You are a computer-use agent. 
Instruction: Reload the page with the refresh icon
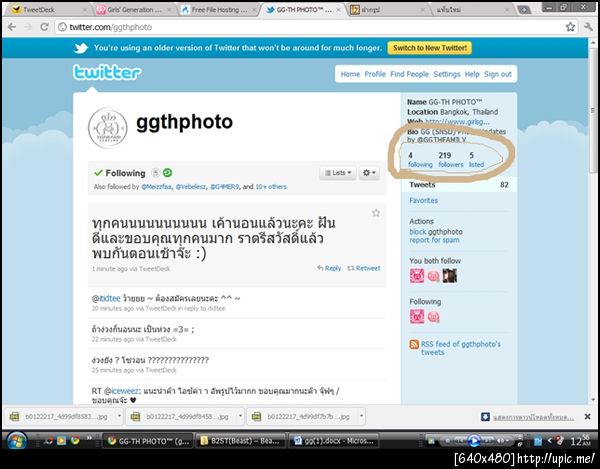[44, 27]
